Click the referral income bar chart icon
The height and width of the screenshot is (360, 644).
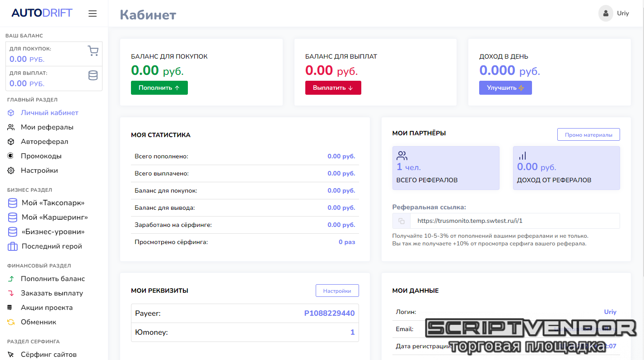522,156
